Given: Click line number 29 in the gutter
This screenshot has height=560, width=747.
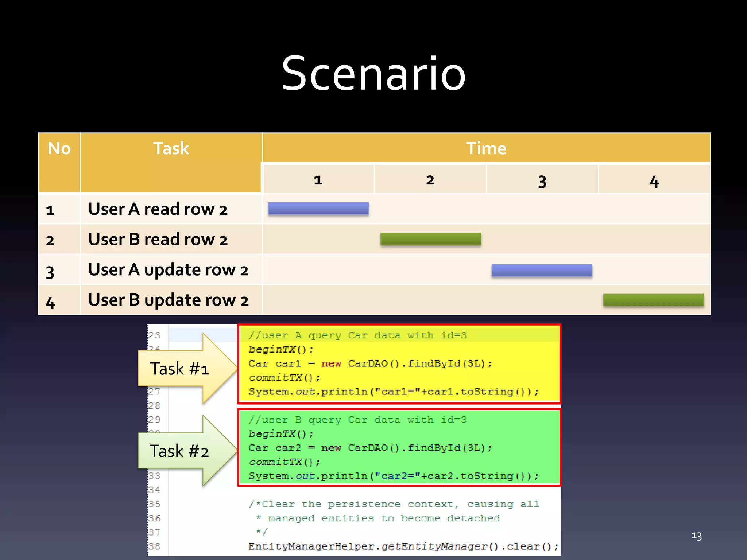Looking at the screenshot, I should point(154,419).
